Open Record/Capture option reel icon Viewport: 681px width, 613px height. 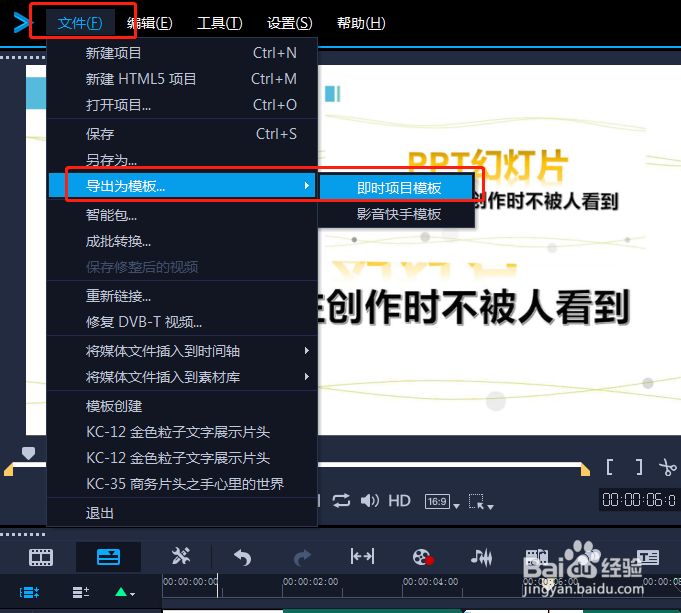pyautogui.click(x=423, y=557)
